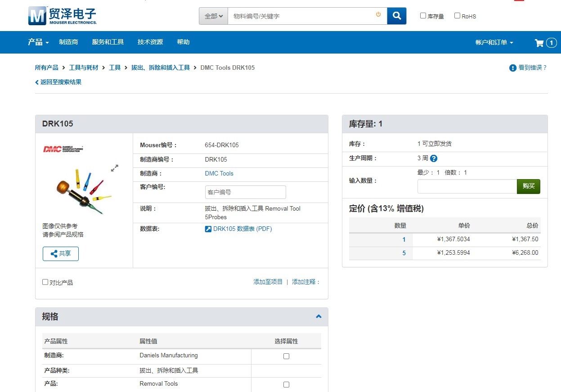Image resolution: width=561 pixels, height=392 pixels.
Task: Click 返回至搜索结果 link
Action: pos(58,82)
